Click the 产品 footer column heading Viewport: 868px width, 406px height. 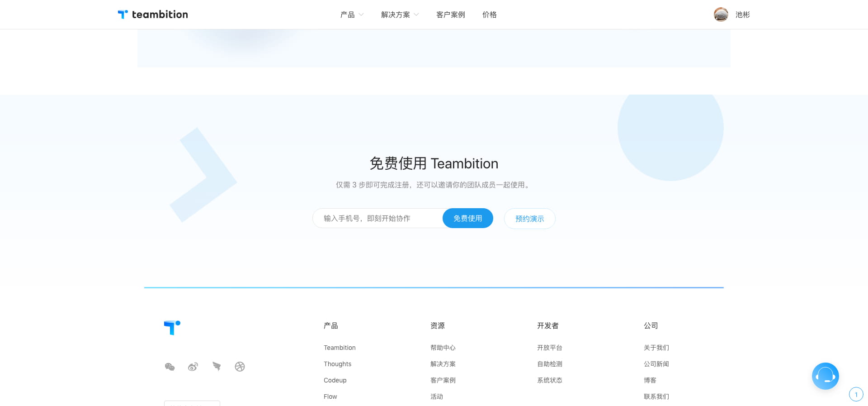[x=331, y=325]
